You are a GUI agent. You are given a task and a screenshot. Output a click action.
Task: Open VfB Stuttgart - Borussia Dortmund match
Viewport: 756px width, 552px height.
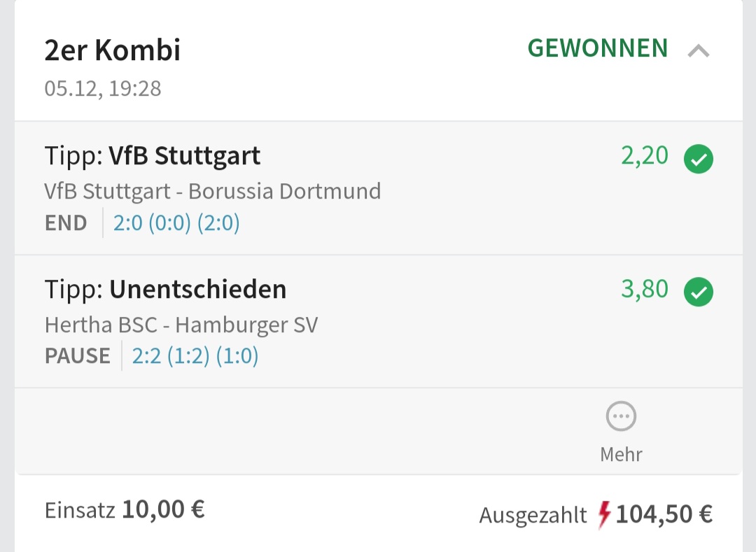coord(213,191)
